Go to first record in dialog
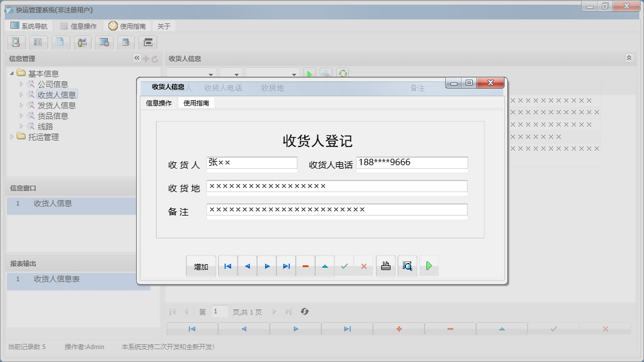 228,266
